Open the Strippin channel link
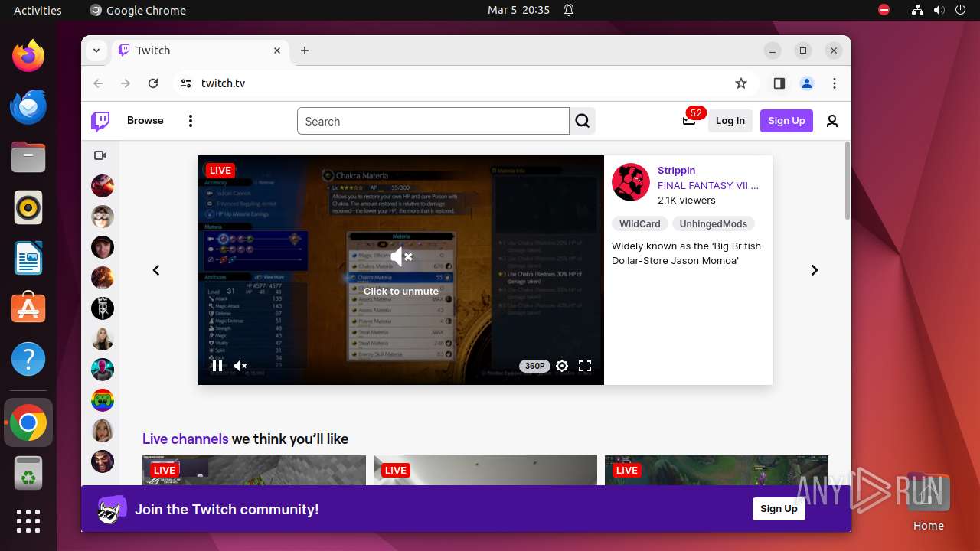Screen dimensions: 980x551 point(677,170)
